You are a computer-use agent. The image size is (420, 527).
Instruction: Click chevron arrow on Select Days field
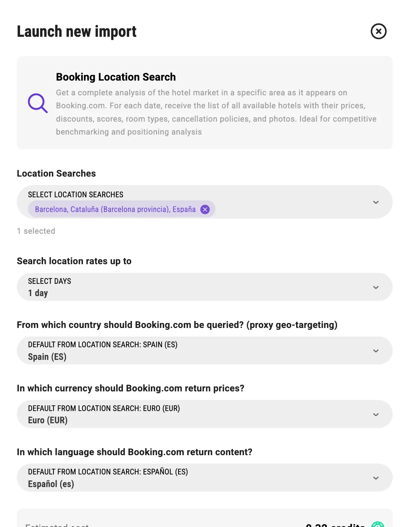(376, 287)
